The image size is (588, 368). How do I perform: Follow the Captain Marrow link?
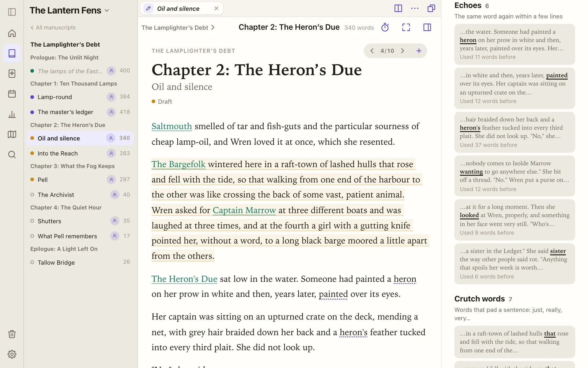coord(244,210)
